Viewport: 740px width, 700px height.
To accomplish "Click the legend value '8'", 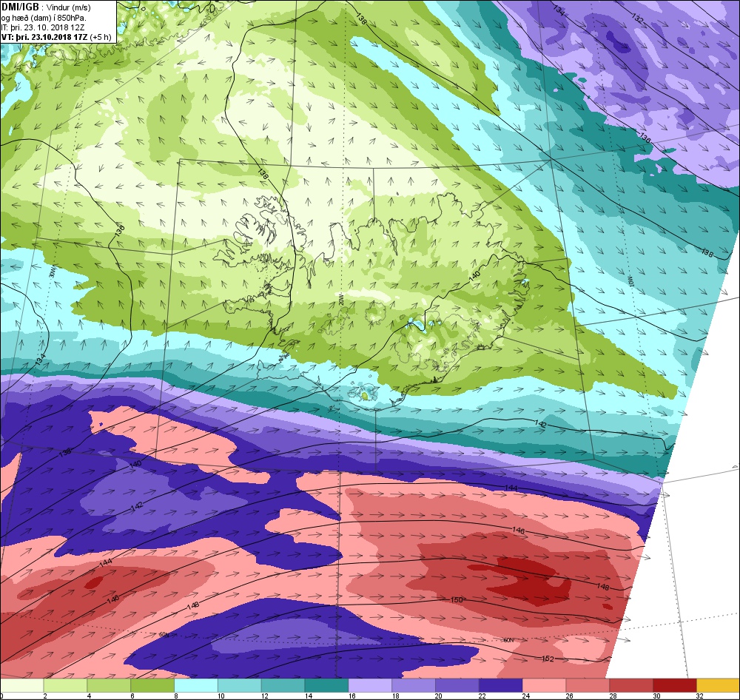I will coord(175,696).
